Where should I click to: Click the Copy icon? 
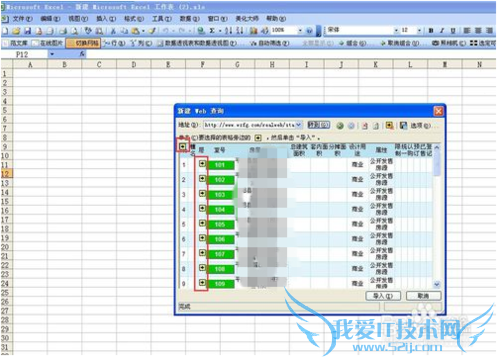tap(124, 31)
